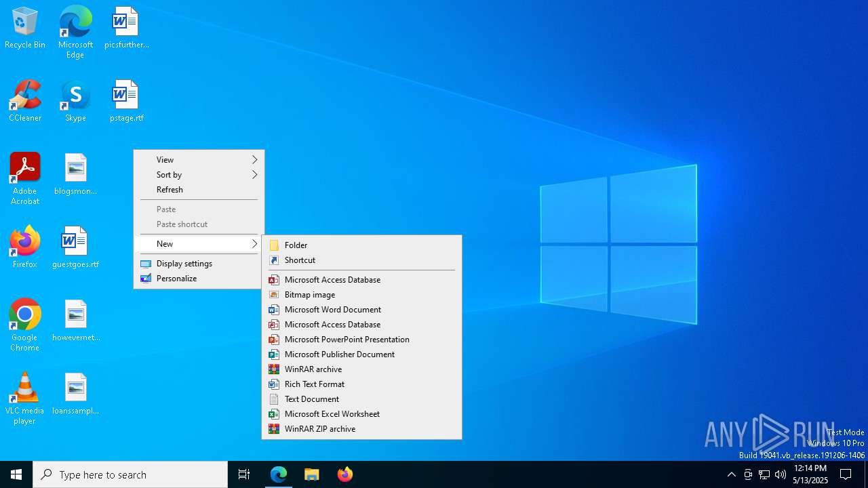Launch Skype desktop shortcut
The width and height of the screenshot is (868, 488).
coord(75,102)
